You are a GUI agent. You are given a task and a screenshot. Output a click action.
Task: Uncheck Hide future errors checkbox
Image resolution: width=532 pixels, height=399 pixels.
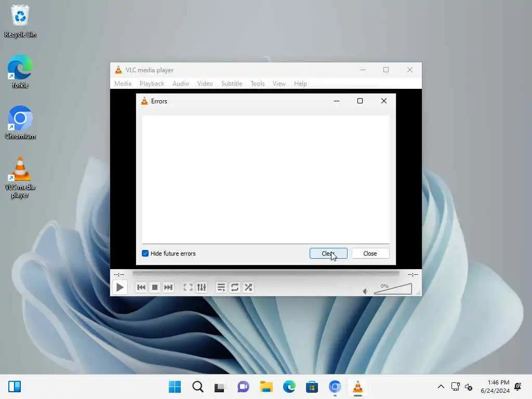(x=145, y=254)
